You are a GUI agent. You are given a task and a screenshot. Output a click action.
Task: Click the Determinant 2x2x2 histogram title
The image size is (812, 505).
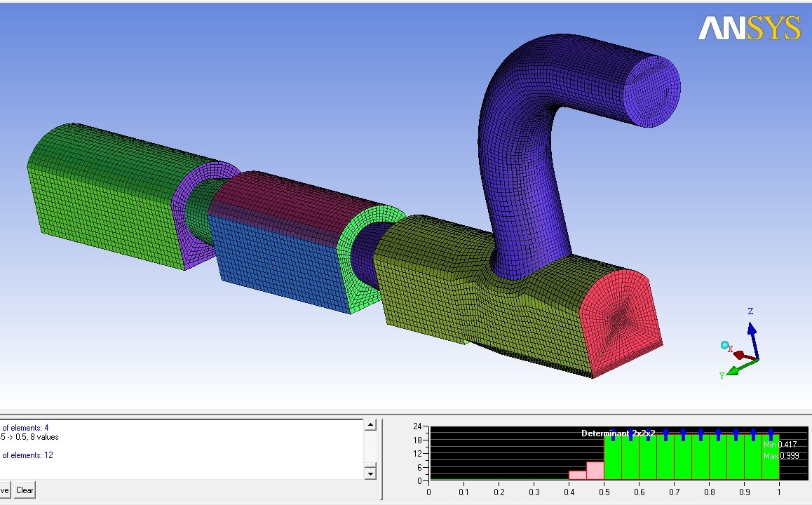[x=618, y=433]
